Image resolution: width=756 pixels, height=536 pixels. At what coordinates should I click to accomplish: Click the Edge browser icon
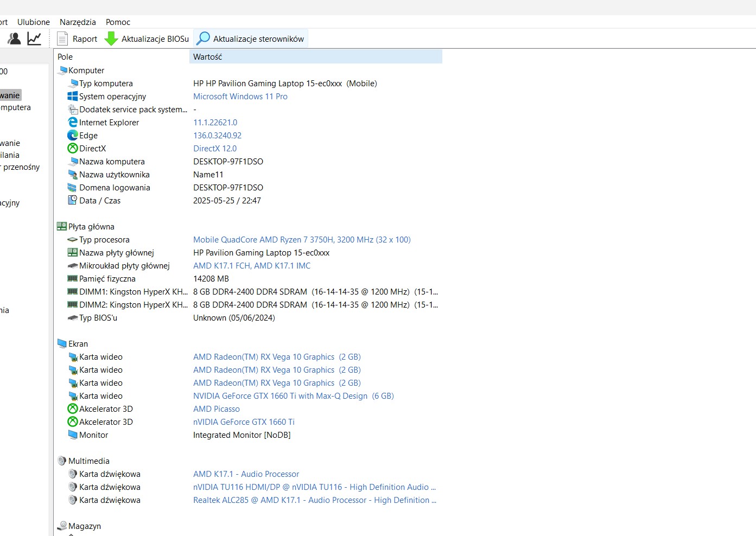coord(73,136)
